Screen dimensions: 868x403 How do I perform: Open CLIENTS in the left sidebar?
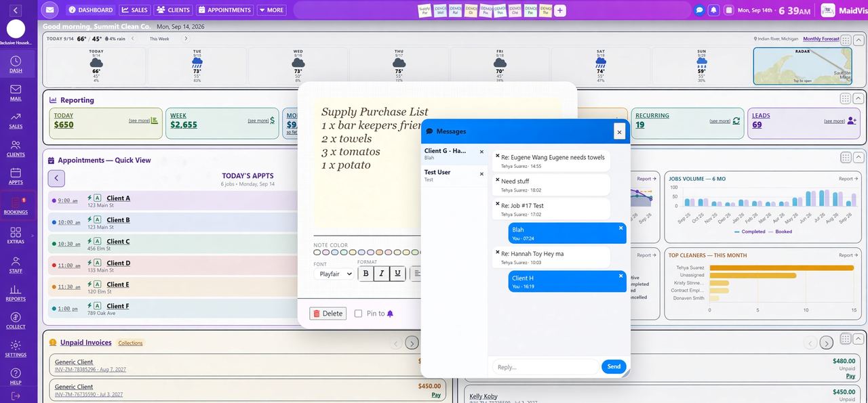[x=16, y=149]
